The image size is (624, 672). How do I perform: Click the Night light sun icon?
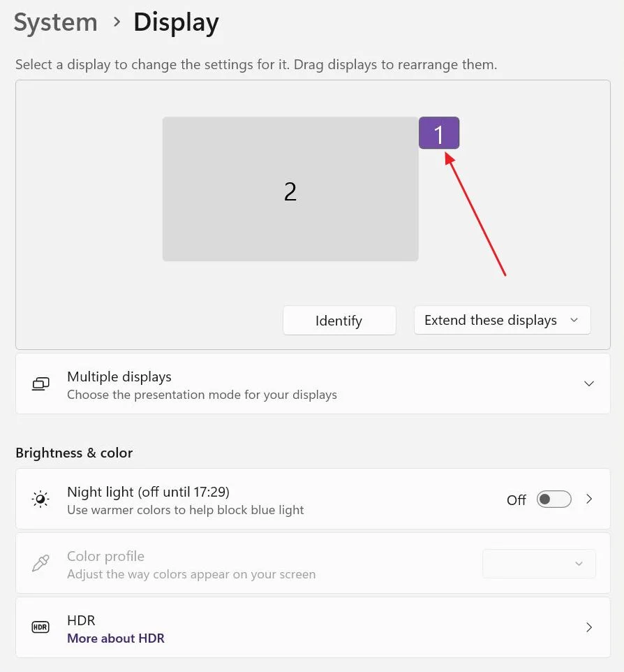(x=40, y=499)
